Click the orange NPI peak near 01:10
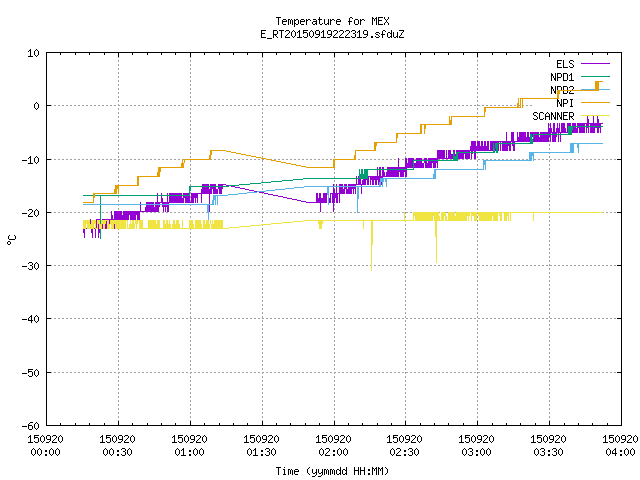This screenshot has height=480, width=640. (218, 151)
